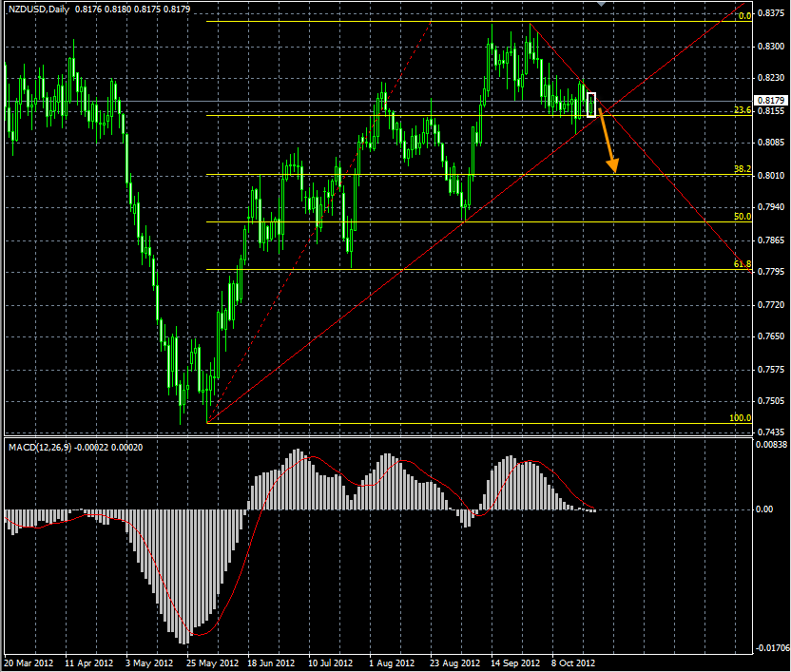Viewport: 791px width, 672px height.
Task: Click the chart shift triangle marker at top
Action: tap(601, 4)
